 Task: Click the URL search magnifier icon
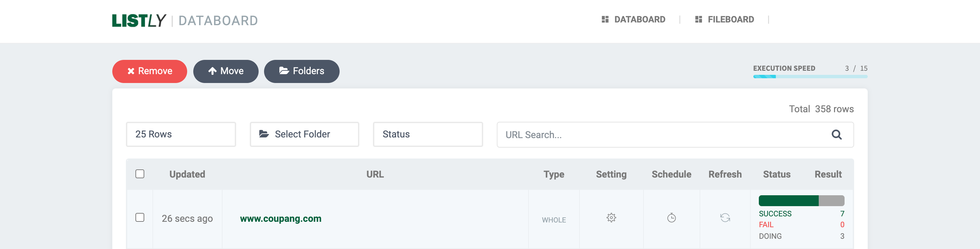(836, 135)
